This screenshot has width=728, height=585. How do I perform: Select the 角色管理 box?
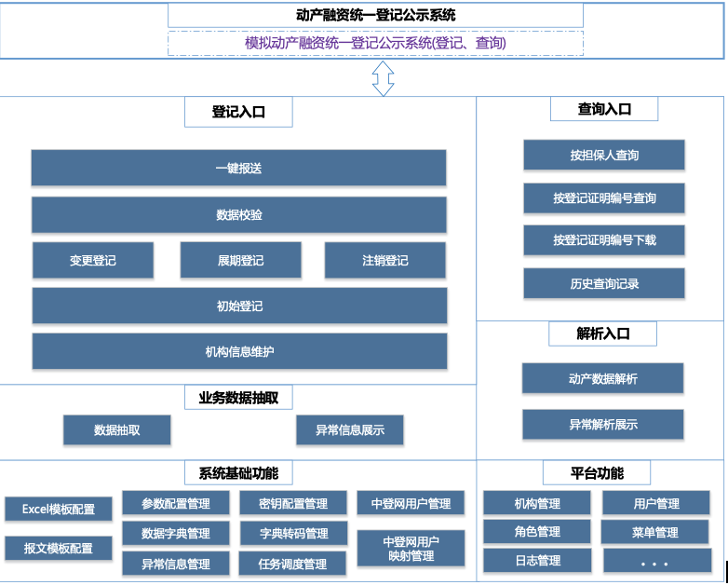(x=537, y=533)
